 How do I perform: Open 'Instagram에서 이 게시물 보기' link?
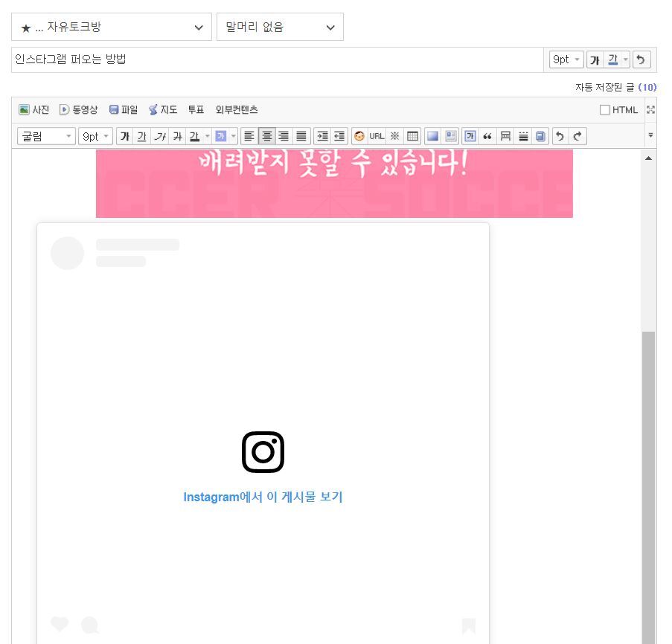[x=263, y=497]
